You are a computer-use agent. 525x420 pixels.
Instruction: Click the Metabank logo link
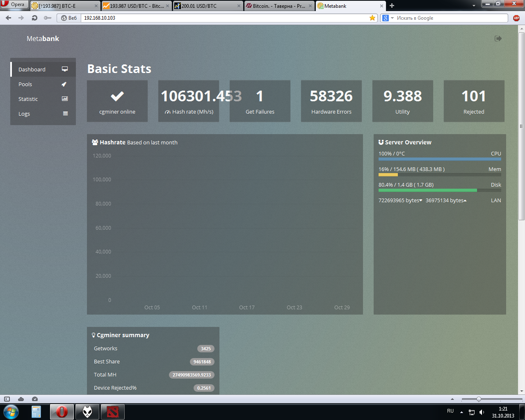coord(43,39)
